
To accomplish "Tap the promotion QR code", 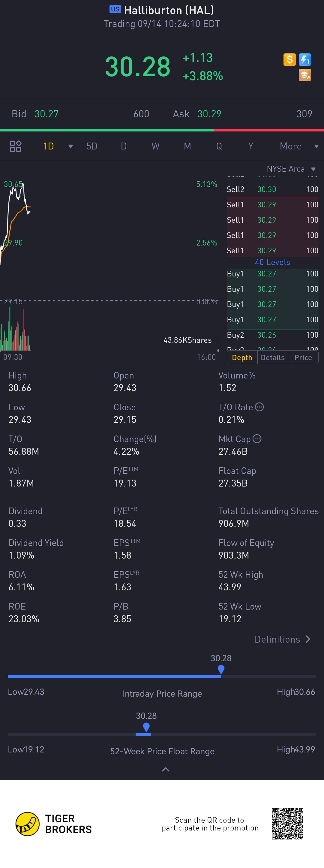I will click(288, 824).
